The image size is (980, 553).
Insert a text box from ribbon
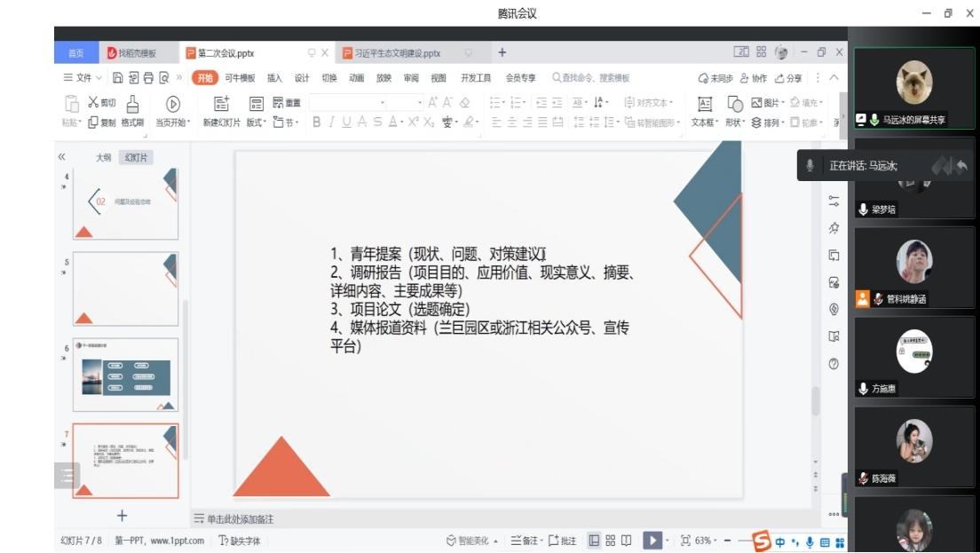pyautogui.click(x=705, y=104)
